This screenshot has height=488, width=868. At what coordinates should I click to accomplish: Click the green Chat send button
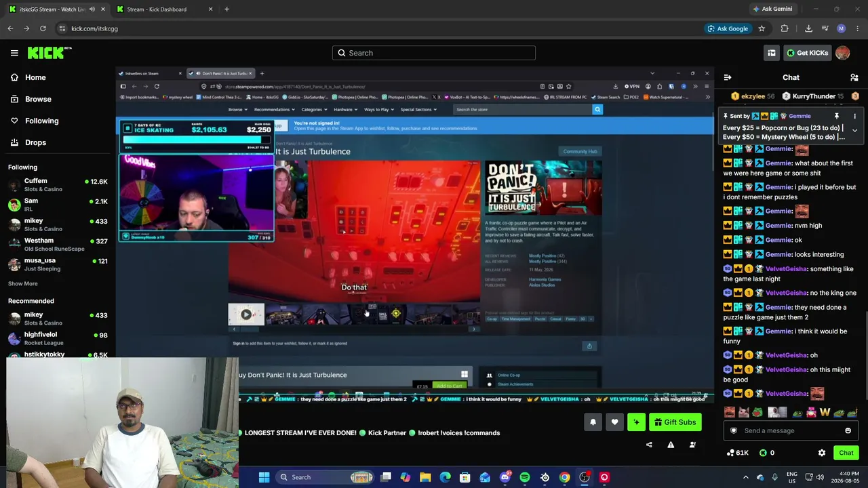pyautogui.click(x=846, y=453)
